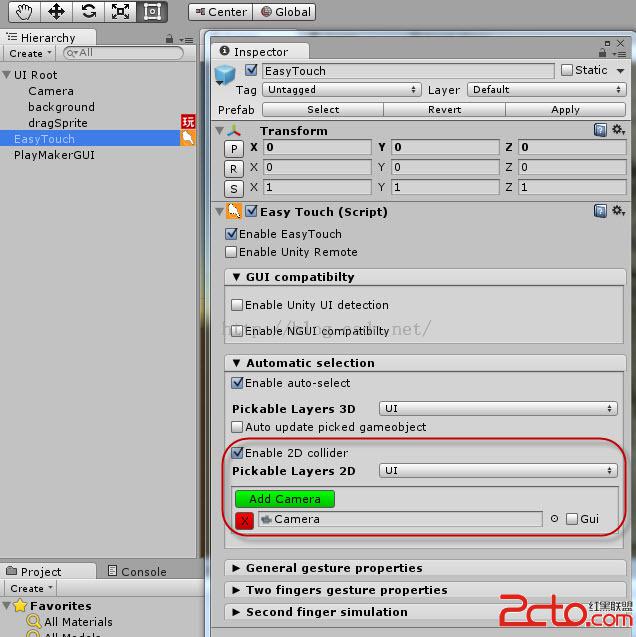The height and width of the screenshot is (637, 636).
Task: Select the Move tool
Action: (x=56, y=12)
